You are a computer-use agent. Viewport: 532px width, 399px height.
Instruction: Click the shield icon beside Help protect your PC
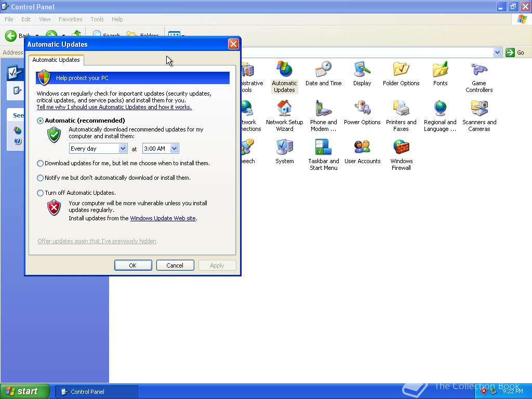point(44,78)
